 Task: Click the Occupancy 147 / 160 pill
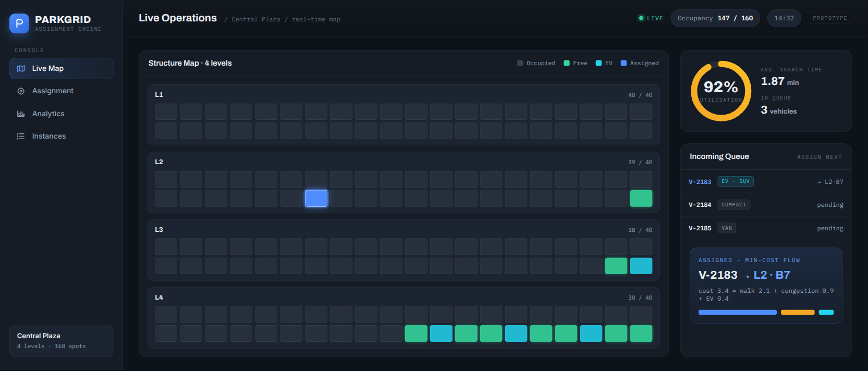(715, 18)
